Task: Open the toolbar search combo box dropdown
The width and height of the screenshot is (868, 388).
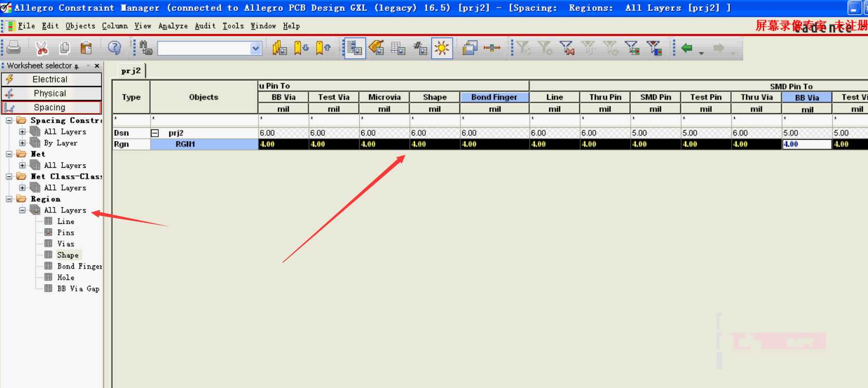Action: (255, 48)
